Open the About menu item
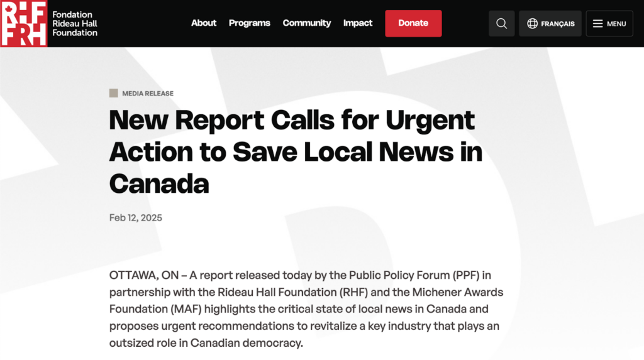This screenshot has width=644, height=360. tap(204, 23)
